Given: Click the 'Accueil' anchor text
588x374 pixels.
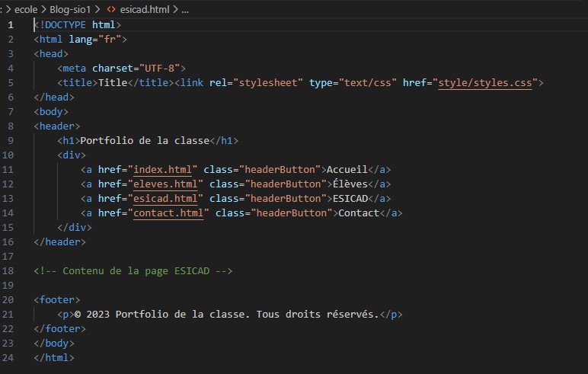Looking at the screenshot, I should pyautogui.click(x=347, y=169).
